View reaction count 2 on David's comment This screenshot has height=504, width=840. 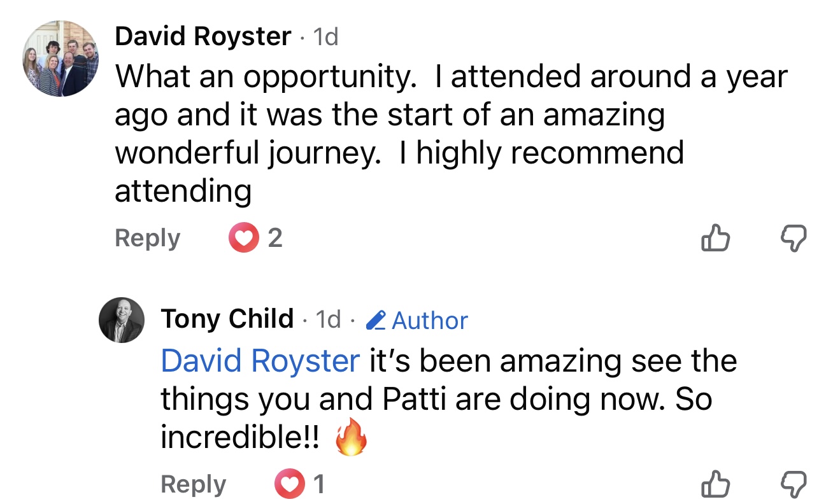coord(274,239)
